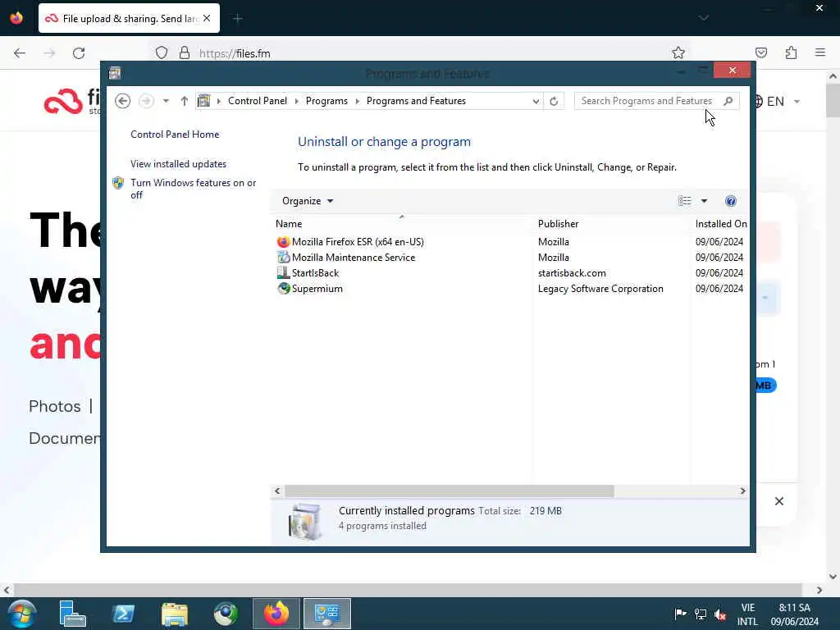
Task: Sort by the Name column header
Action: coord(289,224)
